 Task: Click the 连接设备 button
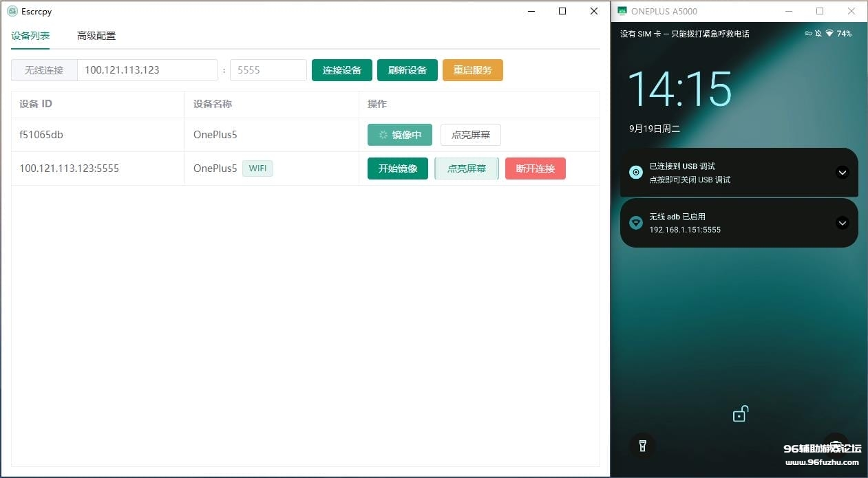click(x=342, y=70)
